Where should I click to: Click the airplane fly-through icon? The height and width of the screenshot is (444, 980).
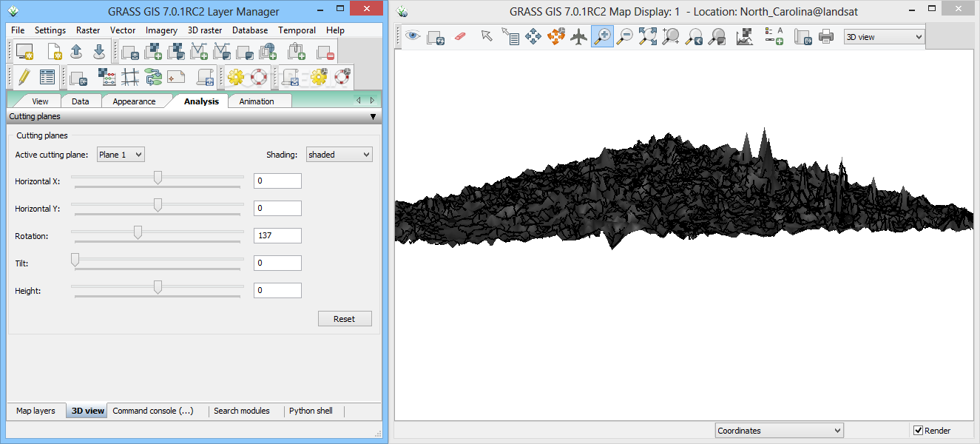578,36
